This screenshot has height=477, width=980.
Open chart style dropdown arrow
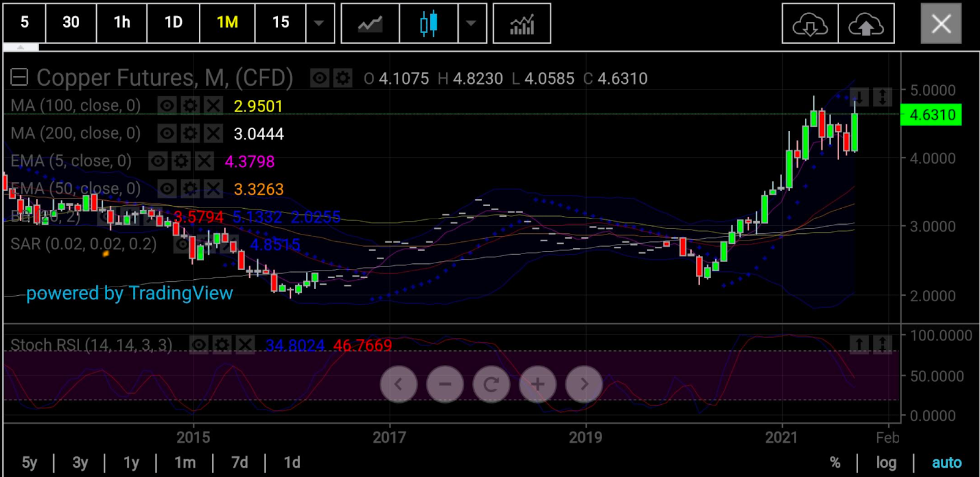coord(471,24)
